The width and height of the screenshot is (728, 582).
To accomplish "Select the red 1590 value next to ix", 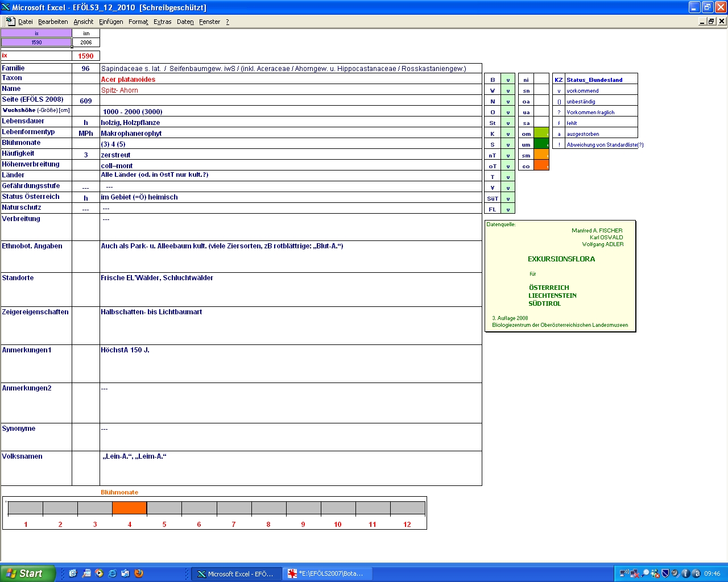I will pyautogui.click(x=86, y=56).
